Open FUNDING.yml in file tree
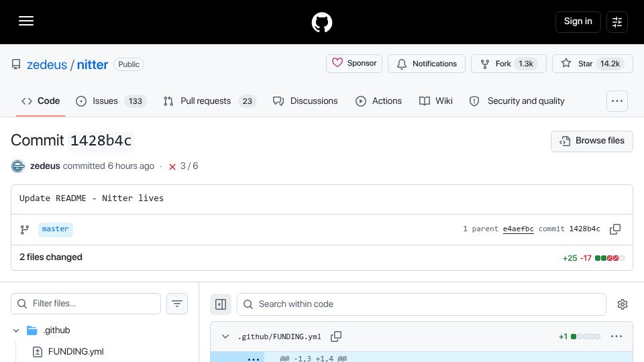This screenshot has width=644, height=362. click(76, 352)
